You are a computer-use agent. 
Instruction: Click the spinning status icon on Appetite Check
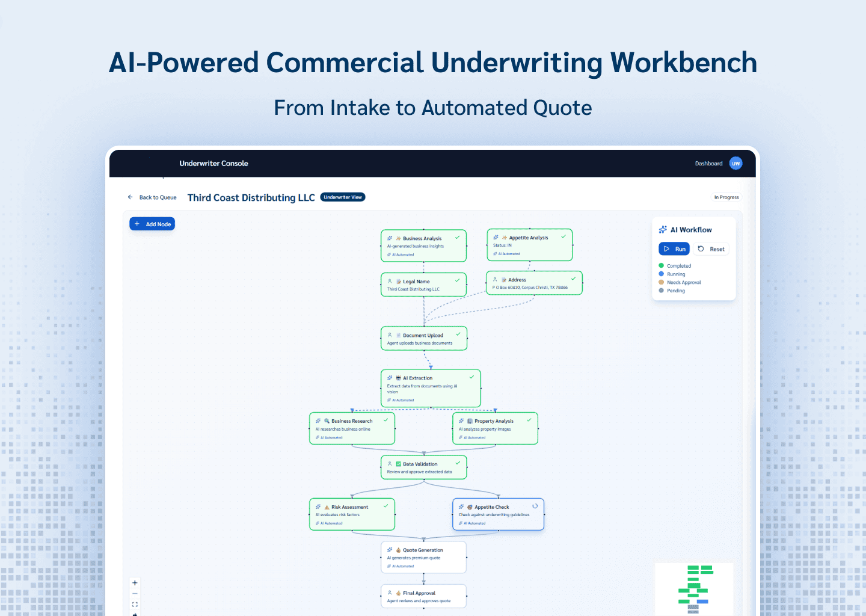[535, 507]
